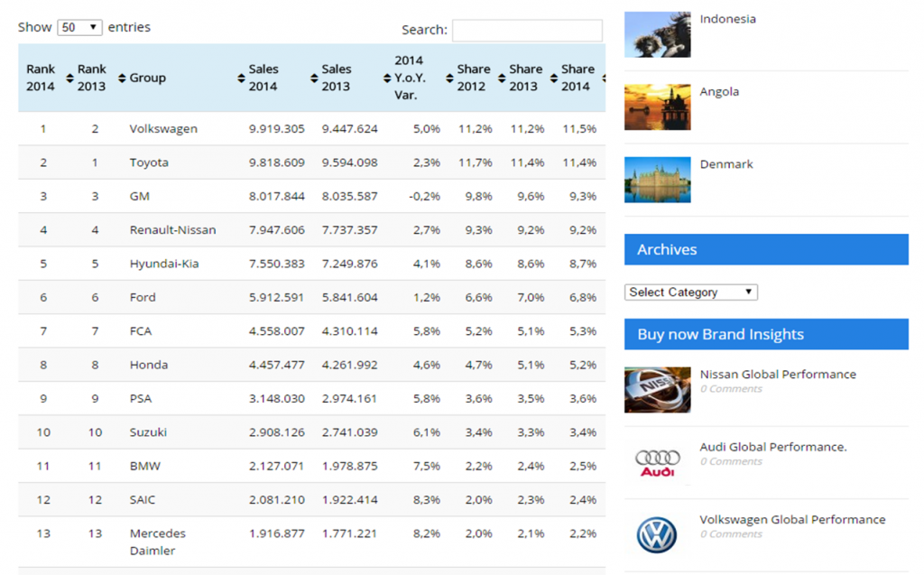The height and width of the screenshot is (575, 924).
Task: Click the sort arrows right of Share 2012 header
Action: [502, 78]
